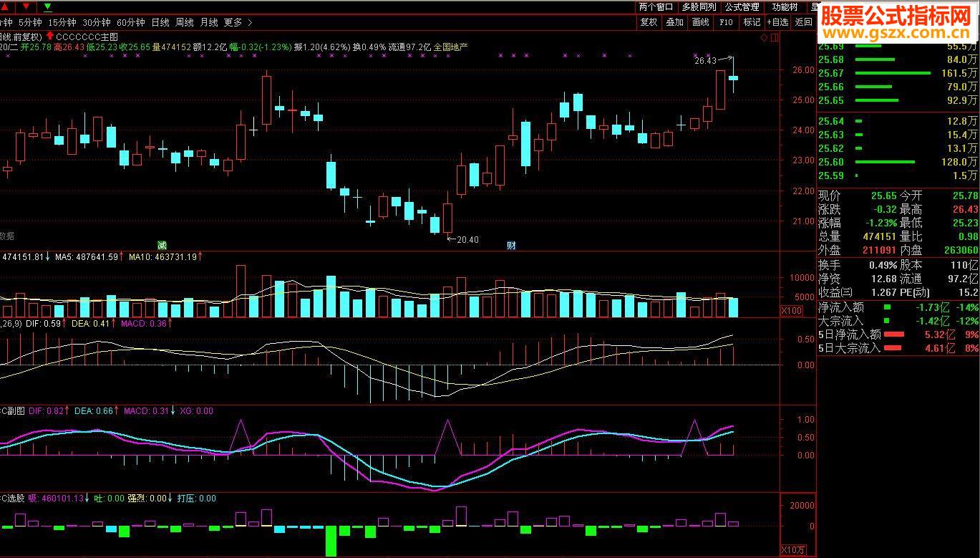Expand the chevron arrow next to 更多

(x=250, y=22)
